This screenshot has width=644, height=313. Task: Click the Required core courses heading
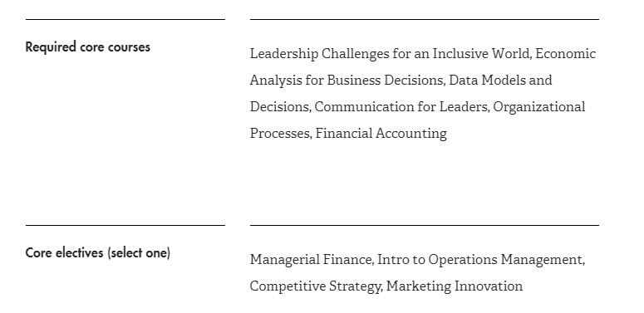coord(87,46)
